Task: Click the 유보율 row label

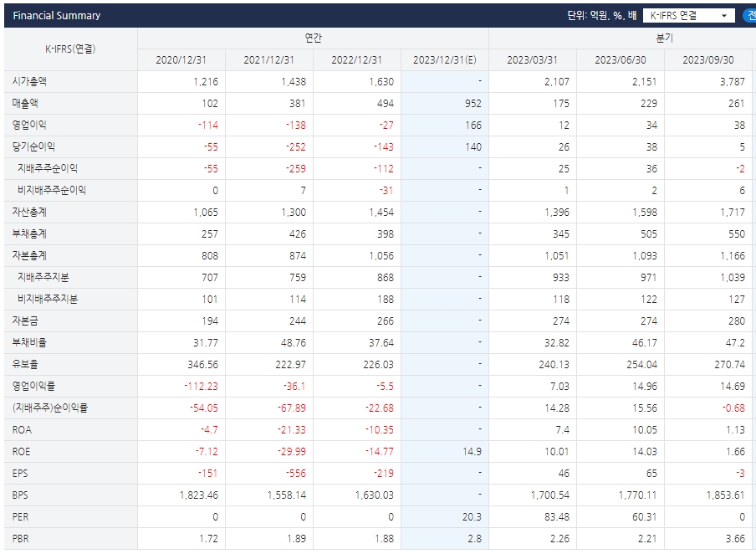Action: [x=25, y=364]
